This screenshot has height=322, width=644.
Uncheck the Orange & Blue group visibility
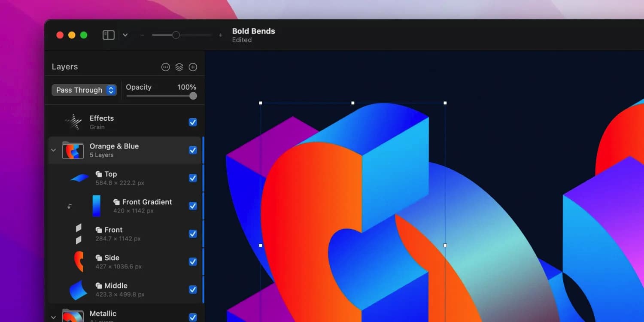(x=193, y=150)
